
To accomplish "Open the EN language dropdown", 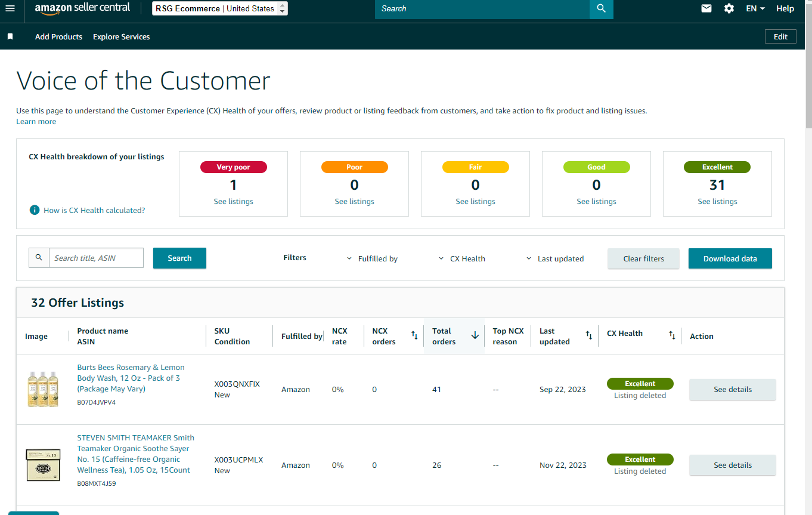I will point(755,8).
